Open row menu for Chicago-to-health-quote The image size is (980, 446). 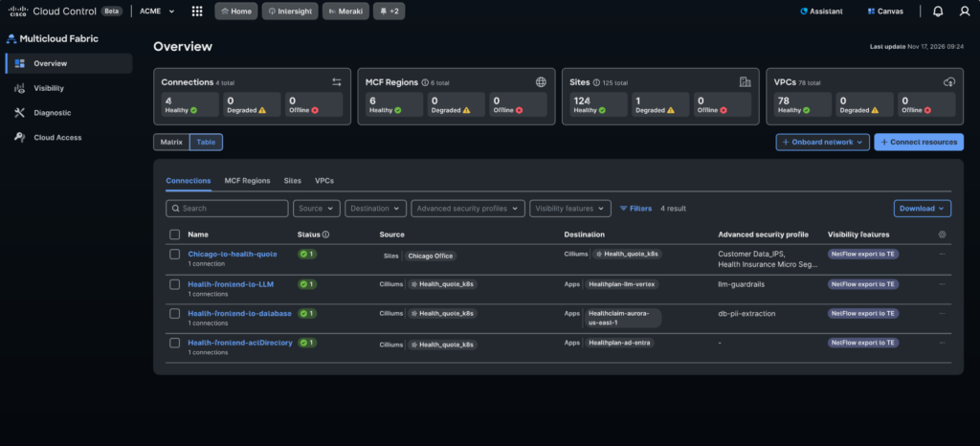click(943, 255)
